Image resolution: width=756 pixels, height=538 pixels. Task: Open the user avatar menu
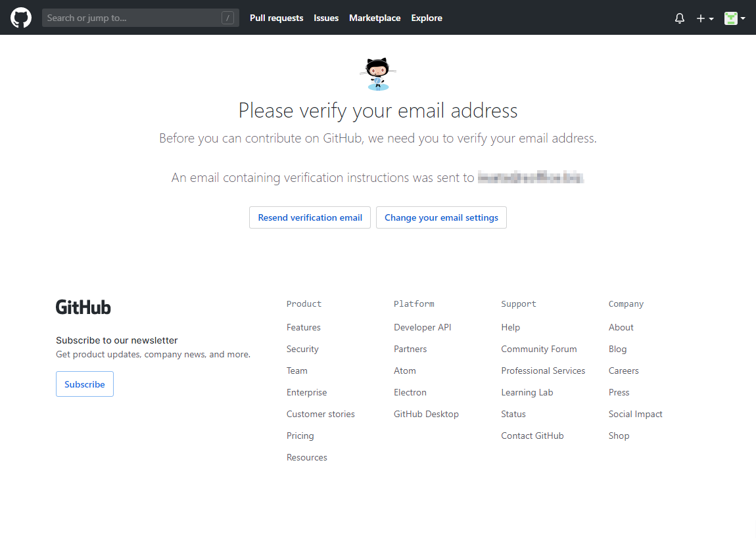(734, 18)
